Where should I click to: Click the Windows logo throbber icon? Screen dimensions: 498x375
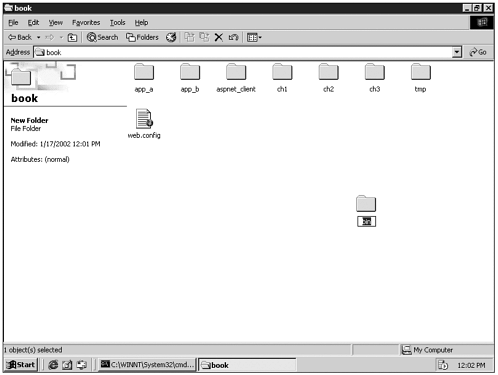pyautogui.click(x=482, y=22)
